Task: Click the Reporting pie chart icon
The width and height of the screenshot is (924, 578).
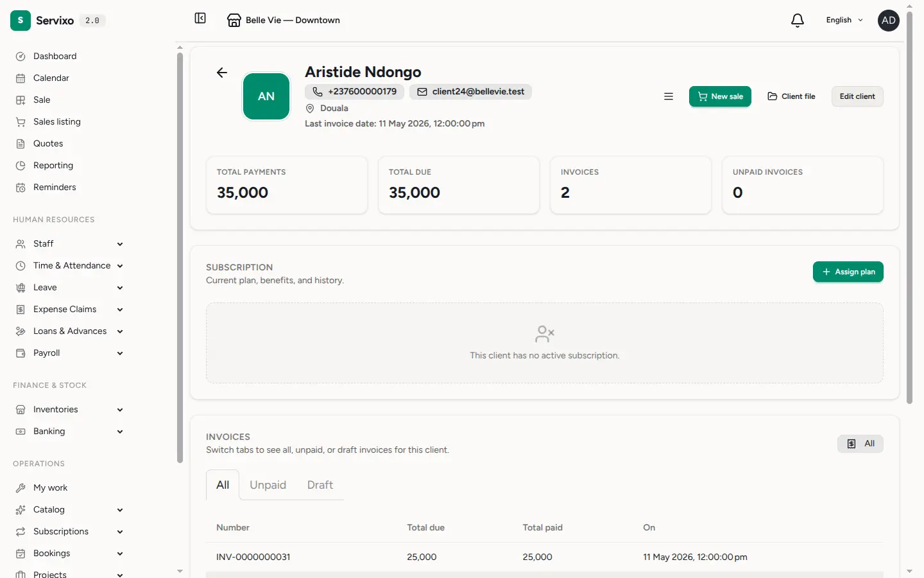Action: (x=21, y=166)
